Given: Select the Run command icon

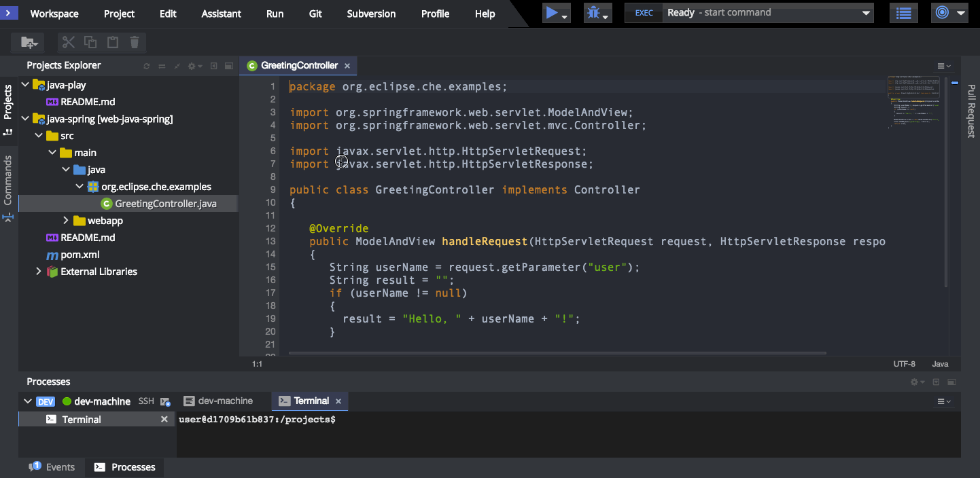Looking at the screenshot, I should (x=551, y=12).
